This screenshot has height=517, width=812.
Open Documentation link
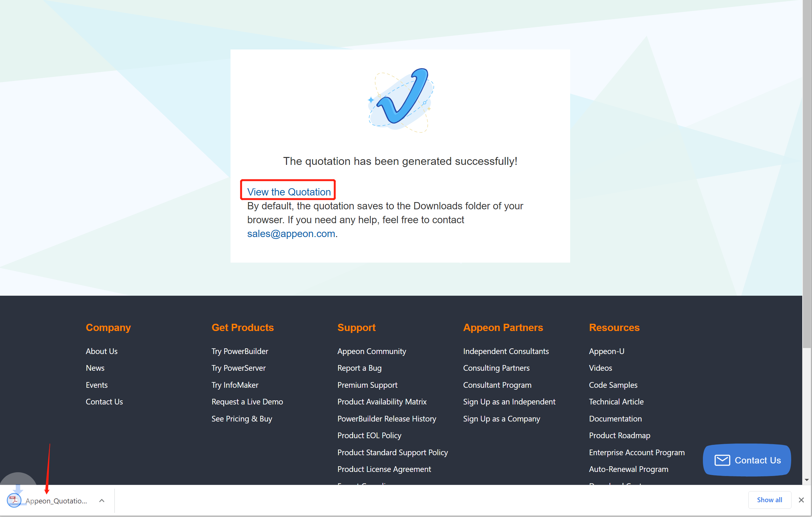pos(616,418)
